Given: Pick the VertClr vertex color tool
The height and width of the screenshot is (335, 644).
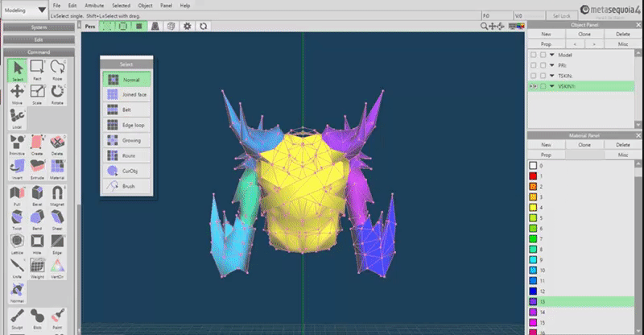Looking at the screenshot, I should click(x=57, y=268).
